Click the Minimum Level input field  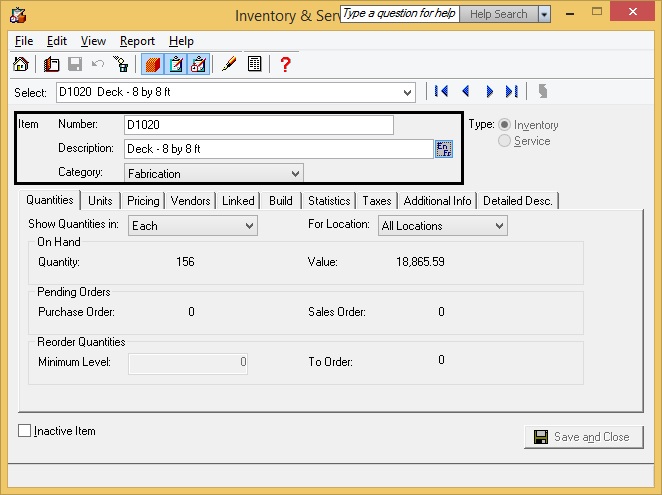coord(188,362)
